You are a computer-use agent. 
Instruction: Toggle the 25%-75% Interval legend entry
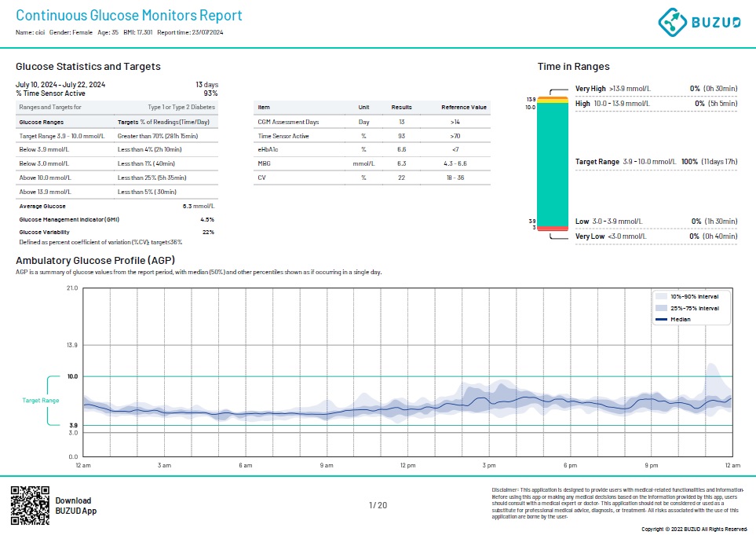point(696,307)
